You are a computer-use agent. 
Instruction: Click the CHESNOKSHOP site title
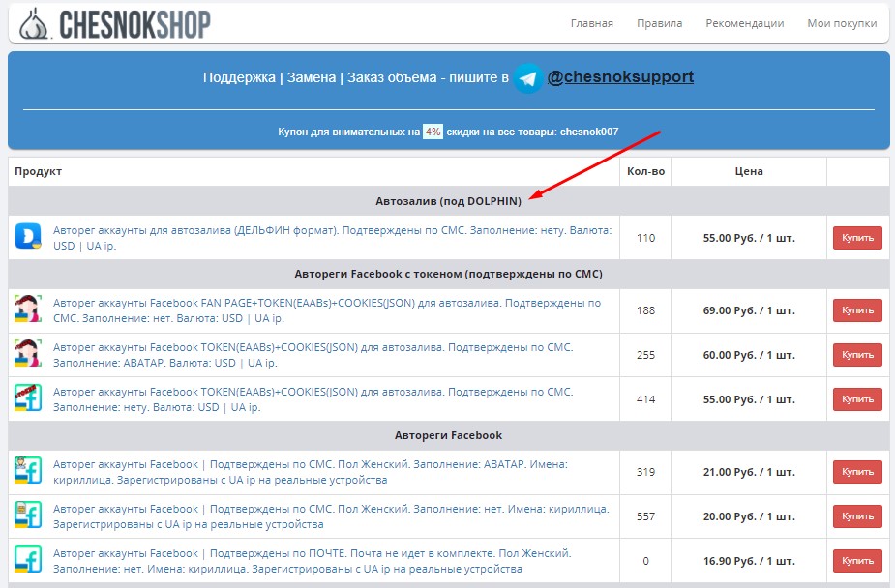tap(134, 24)
